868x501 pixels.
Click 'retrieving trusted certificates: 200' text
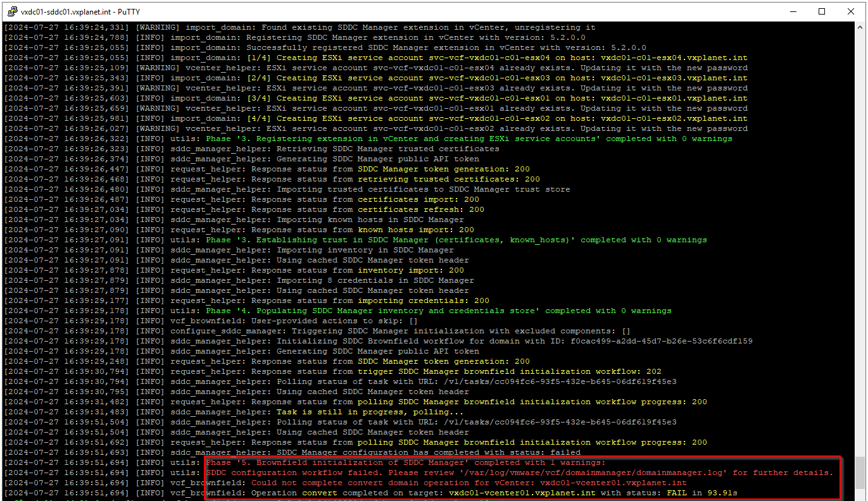pyautogui.click(x=449, y=179)
